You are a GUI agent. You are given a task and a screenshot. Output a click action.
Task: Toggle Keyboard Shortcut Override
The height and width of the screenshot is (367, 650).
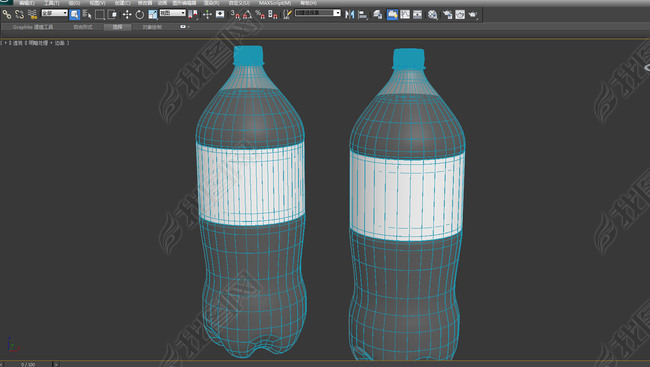tap(220, 15)
